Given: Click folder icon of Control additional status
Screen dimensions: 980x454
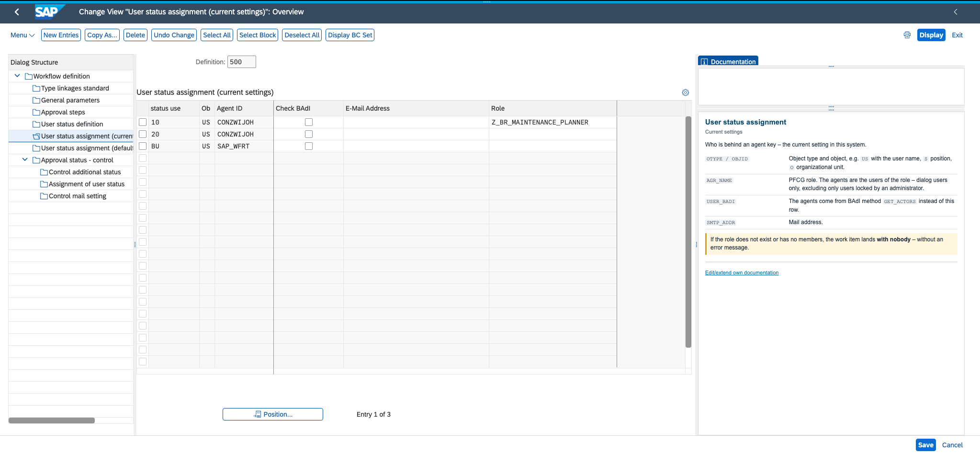Looking at the screenshot, I should (44, 172).
